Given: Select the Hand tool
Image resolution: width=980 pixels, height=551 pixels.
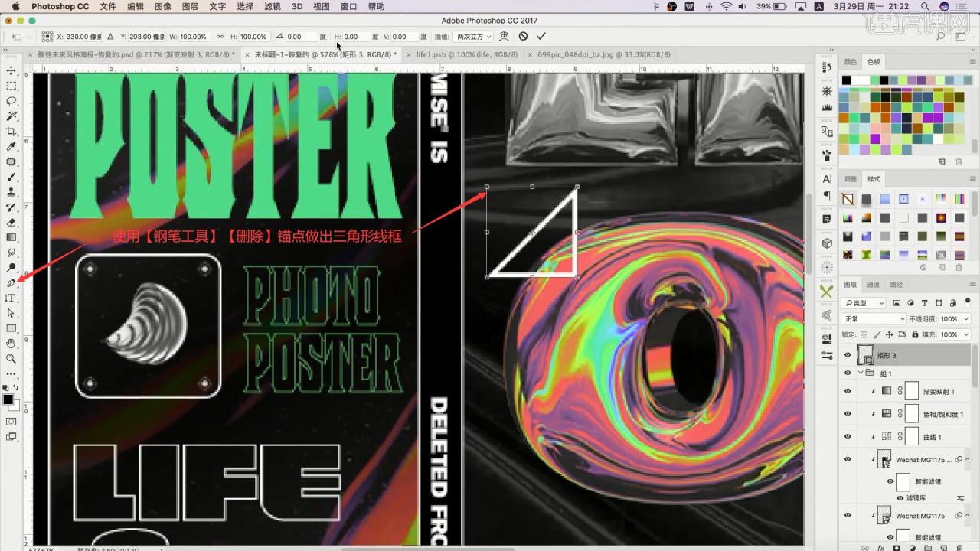Looking at the screenshot, I should point(11,343).
